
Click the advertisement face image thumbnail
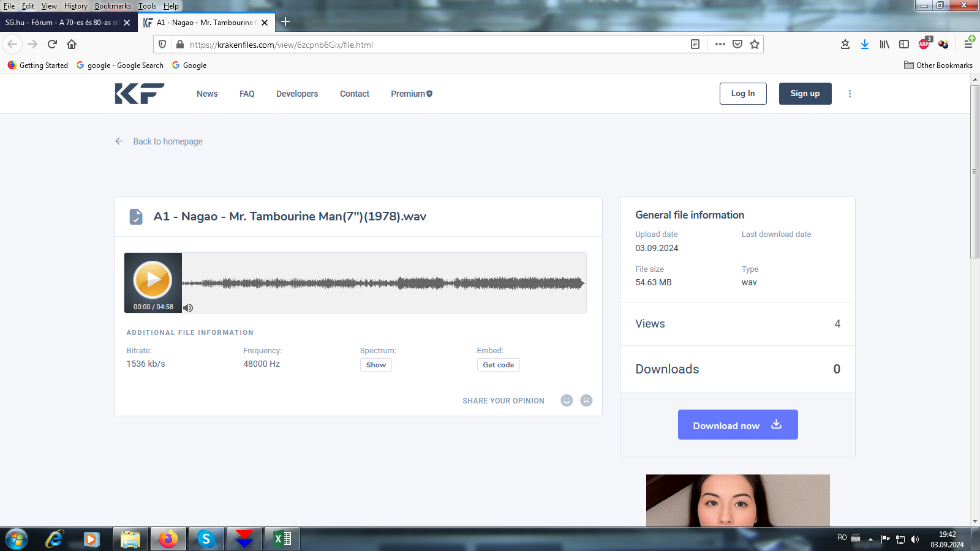pos(738,500)
